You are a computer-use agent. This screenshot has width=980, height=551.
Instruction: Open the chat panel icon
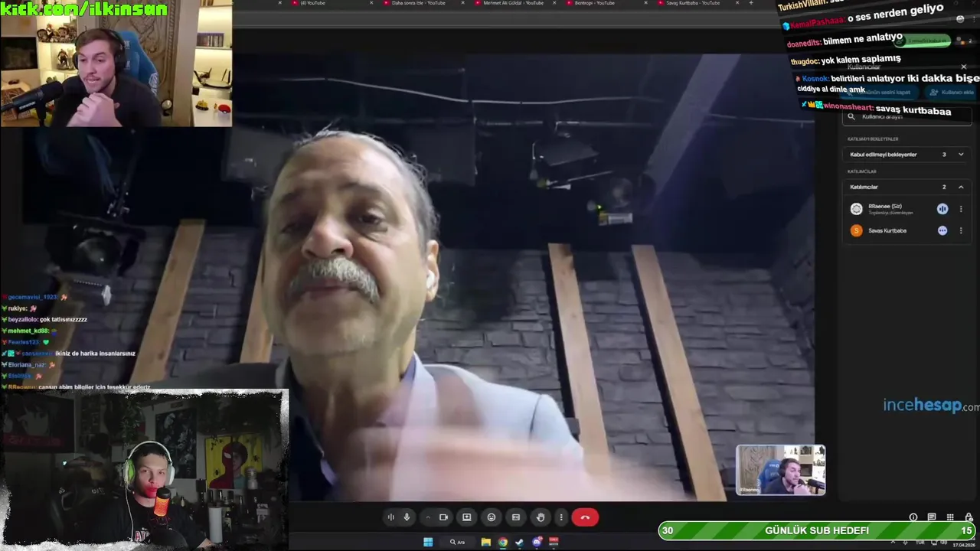coord(932,517)
